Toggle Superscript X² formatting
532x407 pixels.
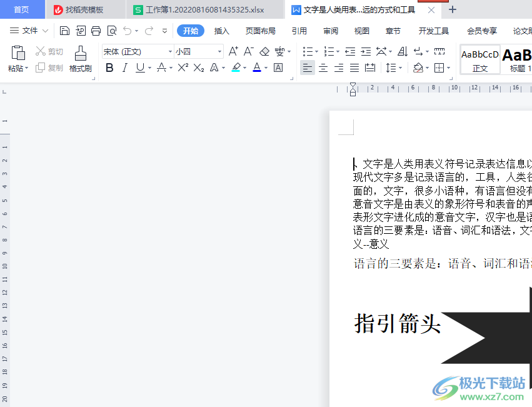click(183, 68)
